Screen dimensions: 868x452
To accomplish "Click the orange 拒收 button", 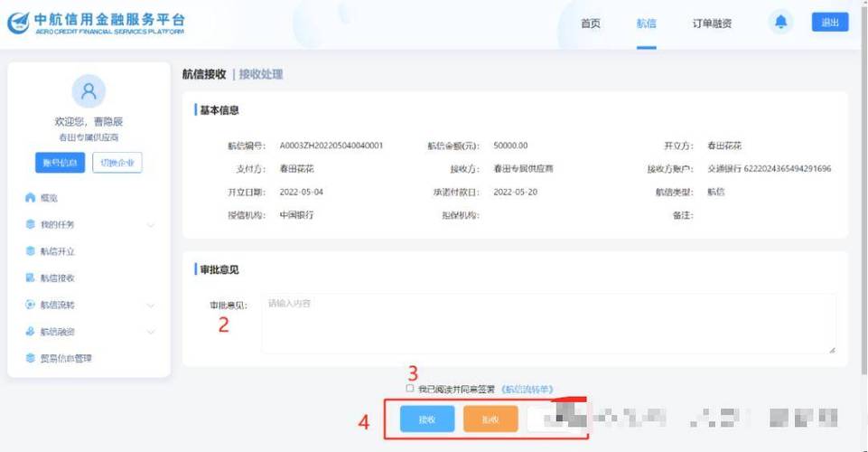I will [x=490, y=419].
